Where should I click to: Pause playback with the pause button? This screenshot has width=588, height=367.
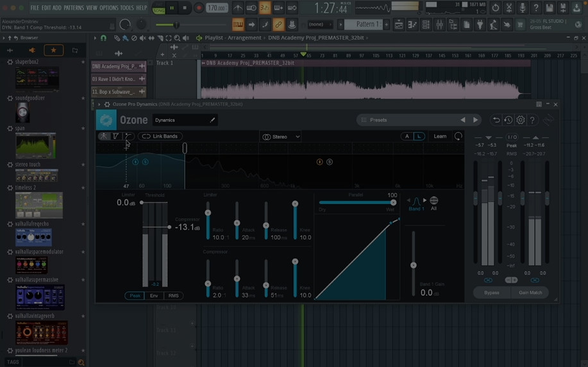(x=172, y=8)
